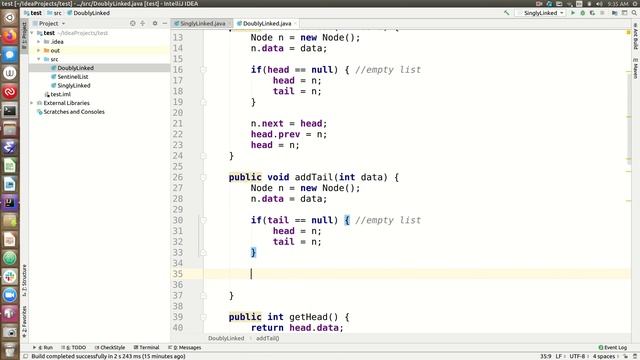The image size is (640, 360).
Task: Click the DoublyLinked editor breadcrumb
Action: (x=226, y=338)
